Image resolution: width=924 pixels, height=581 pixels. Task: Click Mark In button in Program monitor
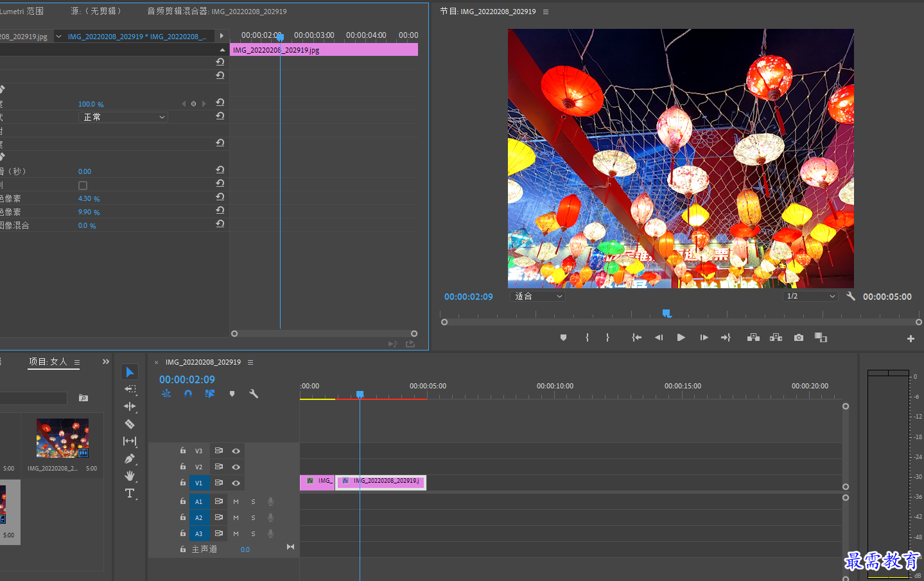tap(587, 338)
